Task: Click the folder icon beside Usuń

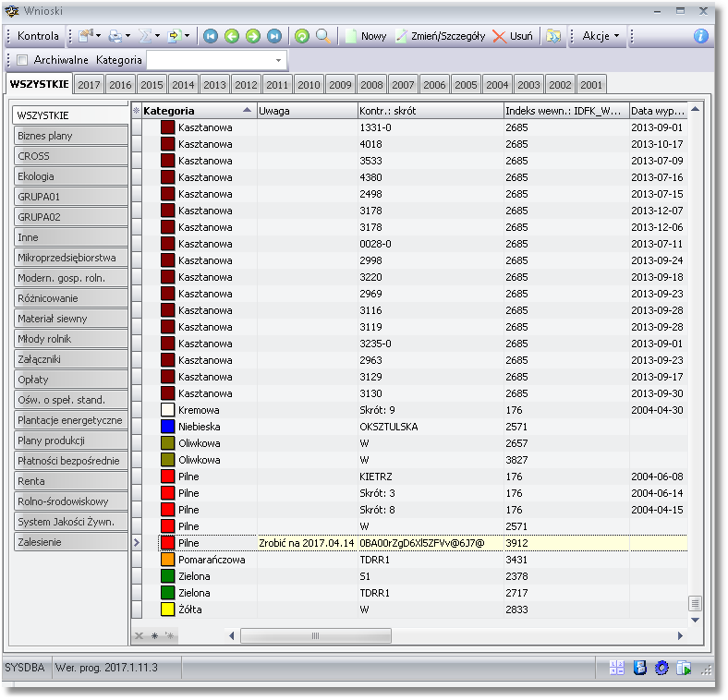Action: coord(553,36)
